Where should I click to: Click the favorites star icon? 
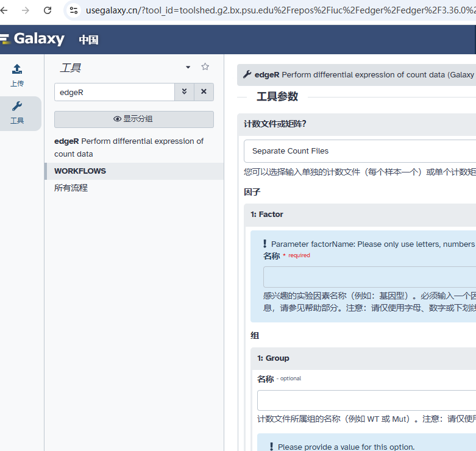click(x=205, y=66)
